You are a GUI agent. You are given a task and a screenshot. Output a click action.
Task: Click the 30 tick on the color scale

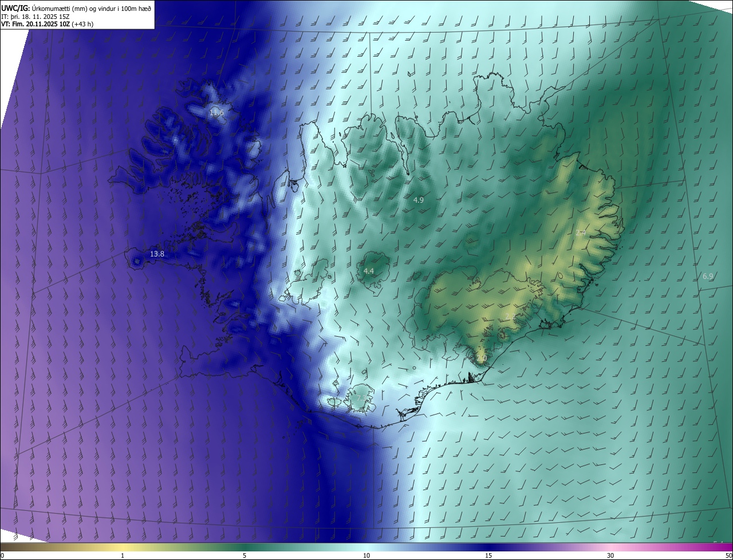tap(610, 555)
